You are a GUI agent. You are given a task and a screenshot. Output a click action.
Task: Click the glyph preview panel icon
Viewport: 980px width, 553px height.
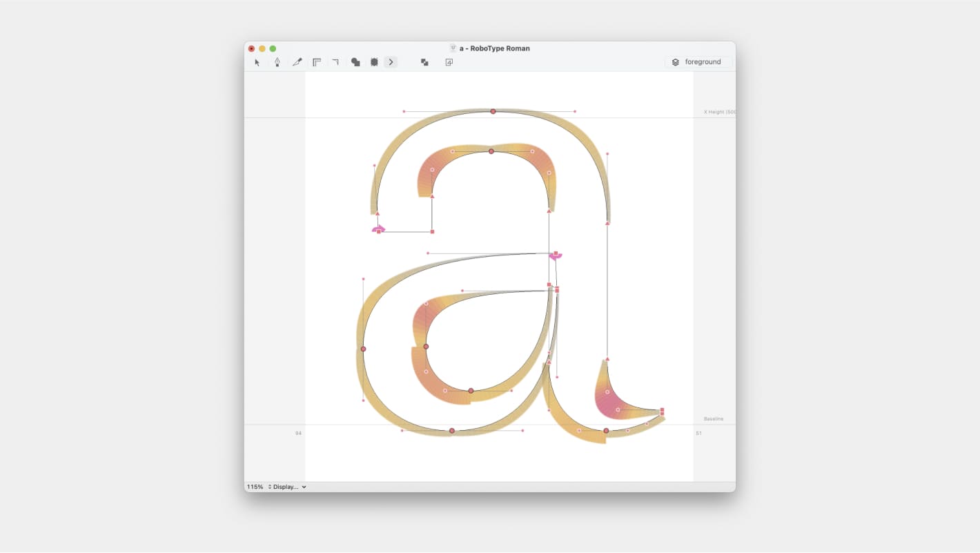(x=449, y=62)
